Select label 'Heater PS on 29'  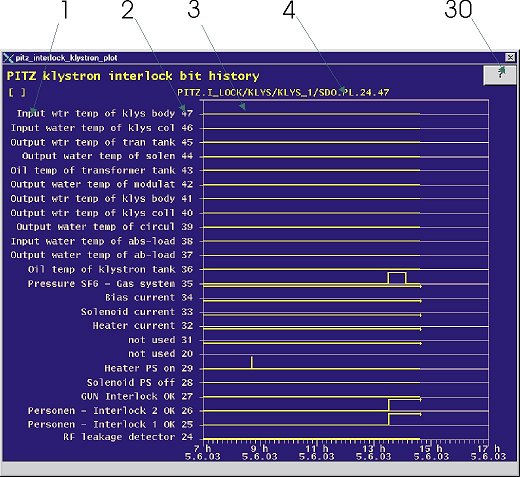pos(149,368)
